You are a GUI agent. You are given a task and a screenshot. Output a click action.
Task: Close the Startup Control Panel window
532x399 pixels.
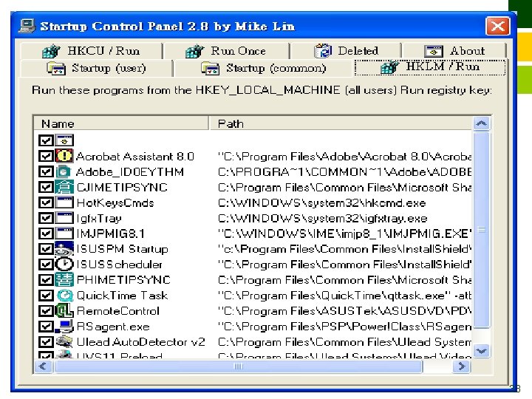pos(497,26)
